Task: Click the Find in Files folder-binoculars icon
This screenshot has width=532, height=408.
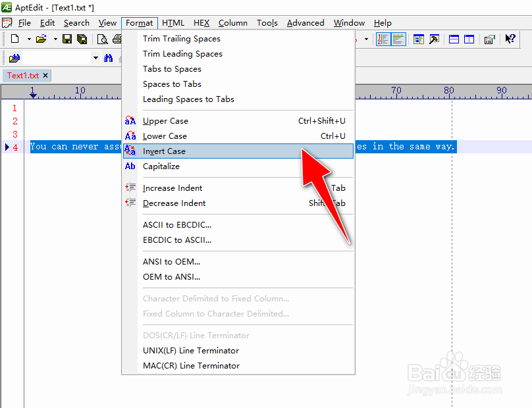Action: pyautogui.click(x=14, y=59)
